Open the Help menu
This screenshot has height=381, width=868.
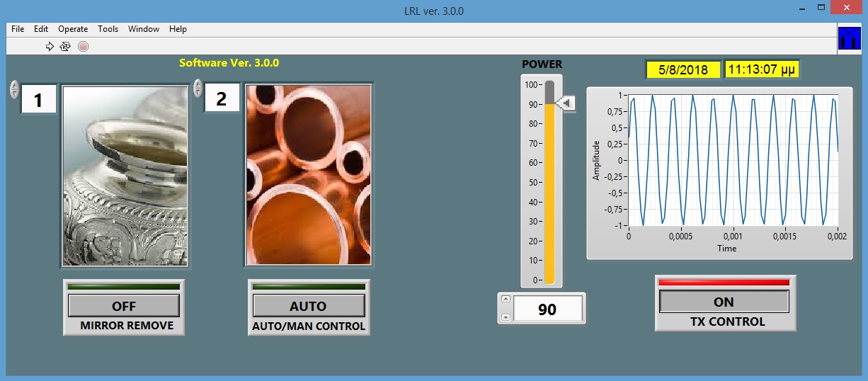(178, 29)
